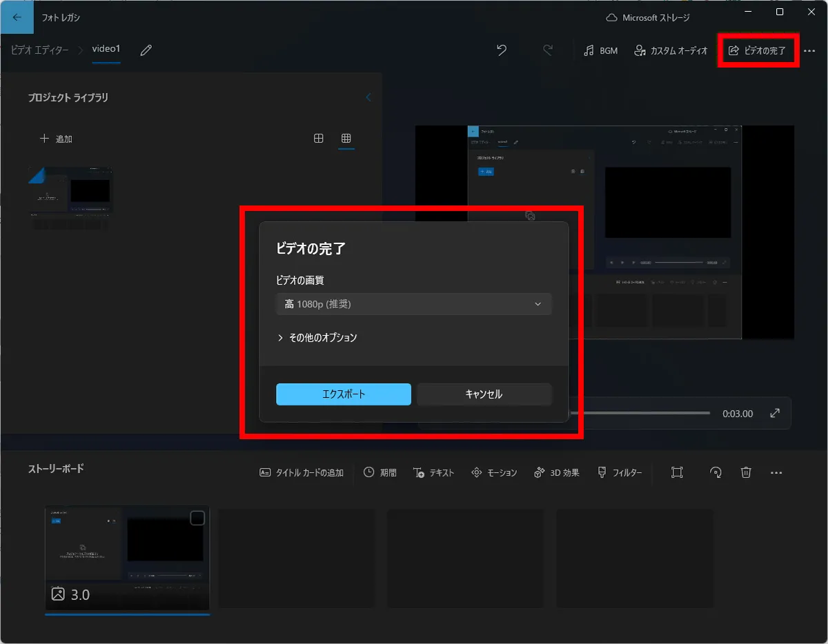Screen dimensions: 828x644
Task: Open 3D effects for the clip
Action: point(556,472)
